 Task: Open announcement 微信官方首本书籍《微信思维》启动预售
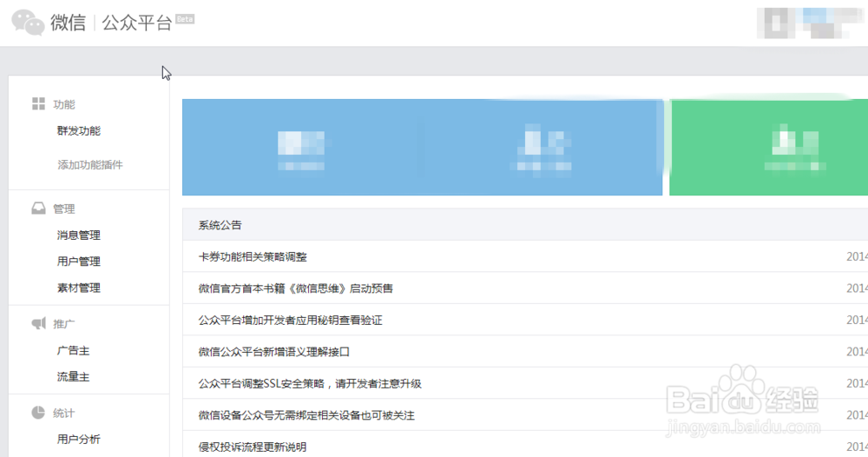coord(296,288)
